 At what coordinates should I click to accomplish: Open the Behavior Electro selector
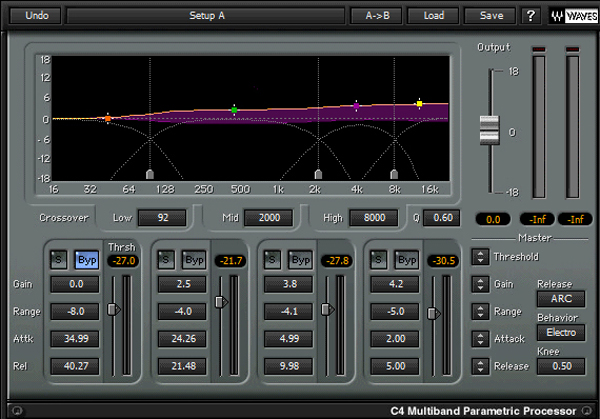coord(561,332)
